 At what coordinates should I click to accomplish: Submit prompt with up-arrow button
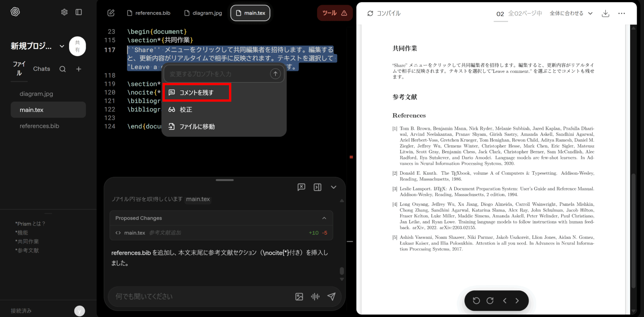point(275,74)
